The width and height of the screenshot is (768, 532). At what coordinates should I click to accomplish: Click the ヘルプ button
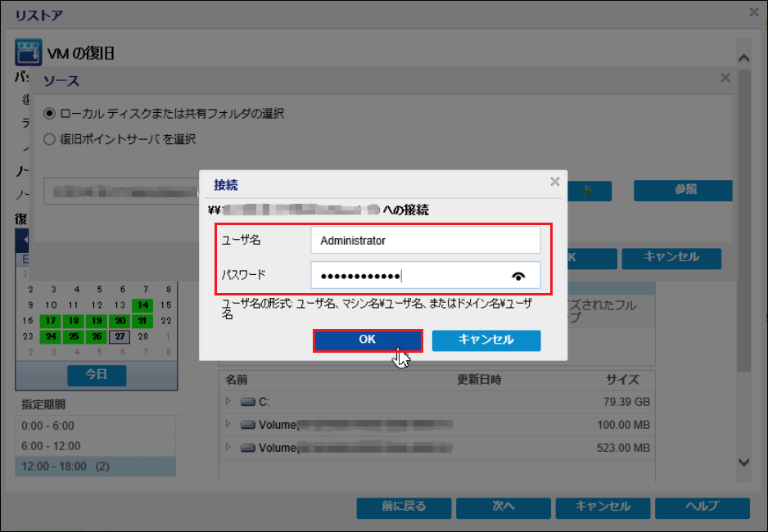coord(702,507)
